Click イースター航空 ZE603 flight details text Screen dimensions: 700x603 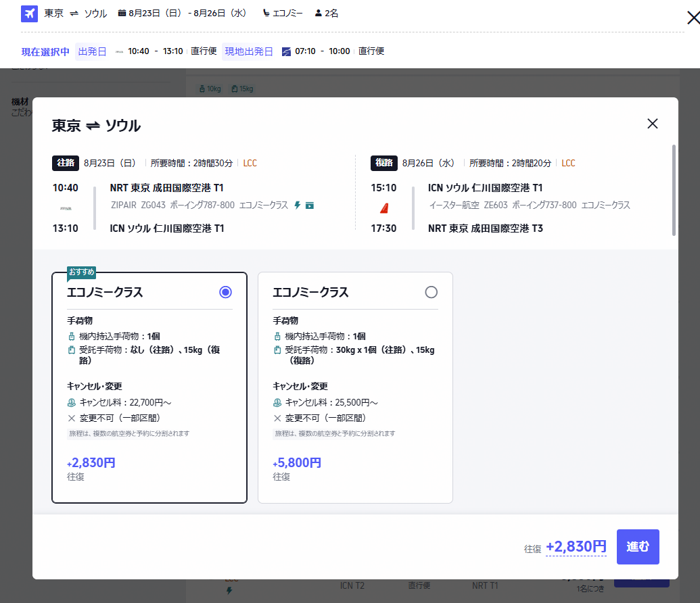530,206
